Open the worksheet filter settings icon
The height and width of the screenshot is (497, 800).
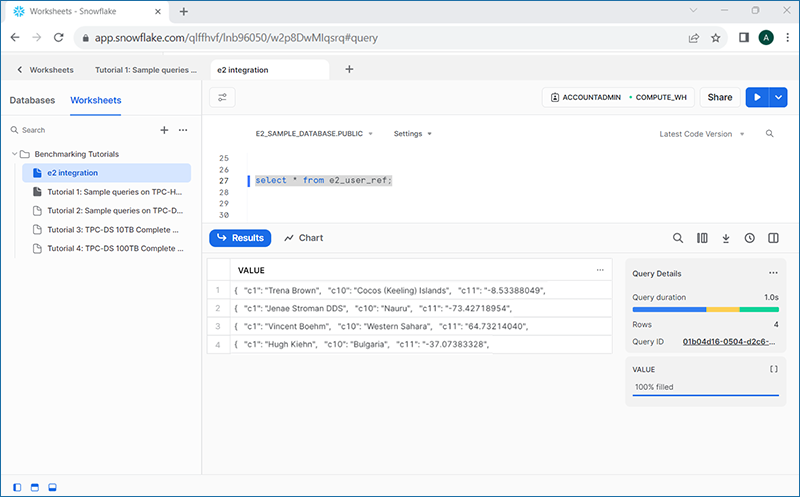[222, 97]
